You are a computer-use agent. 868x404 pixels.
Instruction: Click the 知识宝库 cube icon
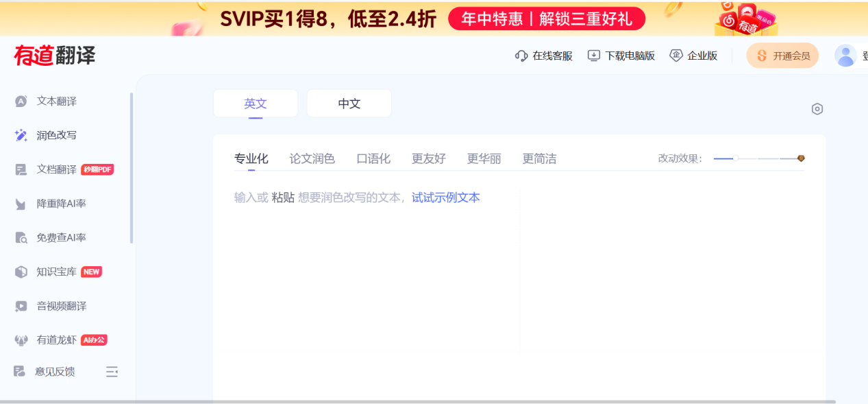[21, 272]
